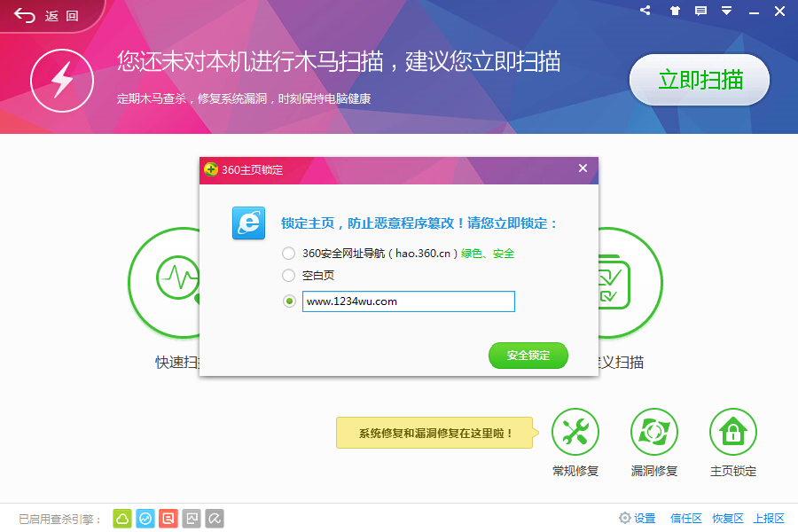Open 常规修复 with the wrench icon
The height and width of the screenshot is (532, 798).
tap(575, 432)
